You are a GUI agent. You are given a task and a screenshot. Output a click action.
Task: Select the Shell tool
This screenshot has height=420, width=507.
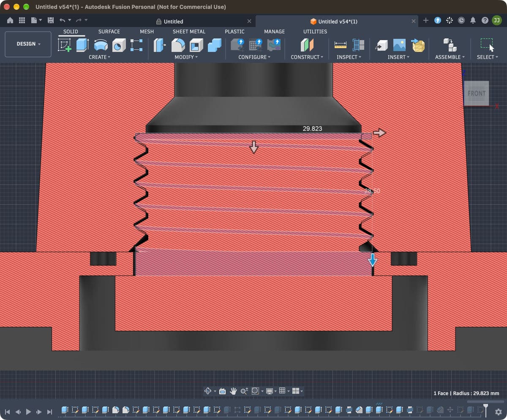[x=196, y=45]
